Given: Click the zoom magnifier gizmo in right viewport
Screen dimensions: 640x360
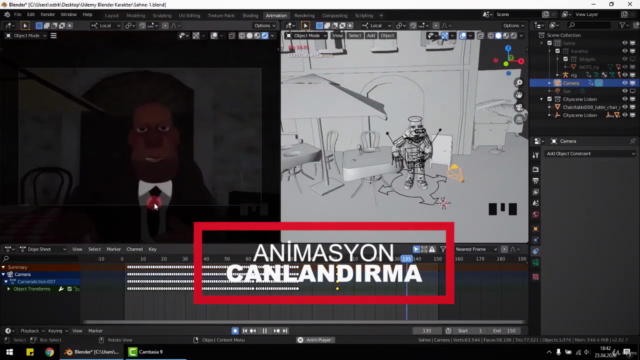Looking at the screenshot, I should (519, 83).
